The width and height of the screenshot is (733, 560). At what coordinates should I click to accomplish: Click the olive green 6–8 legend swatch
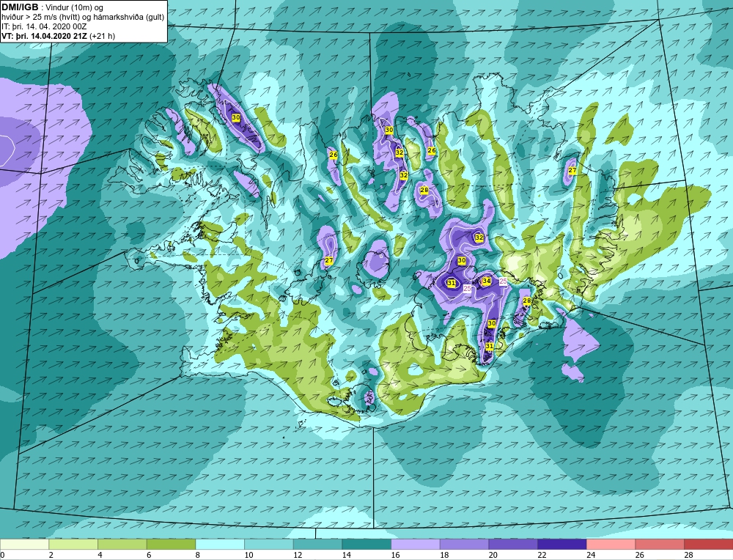[x=171, y=544]
